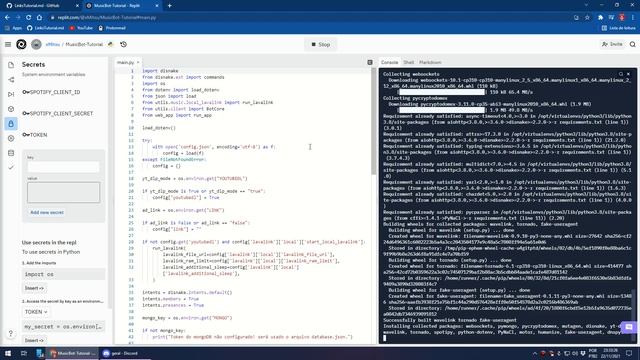This screenshot has height=360, width=640.
Task: Insert the import os snippet
Action: click(34, 288)
